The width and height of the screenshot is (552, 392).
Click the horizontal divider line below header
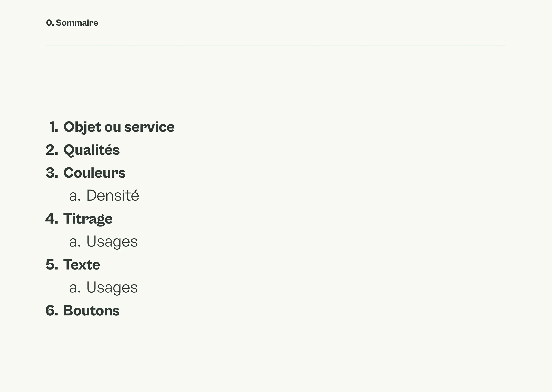[276, 46]
